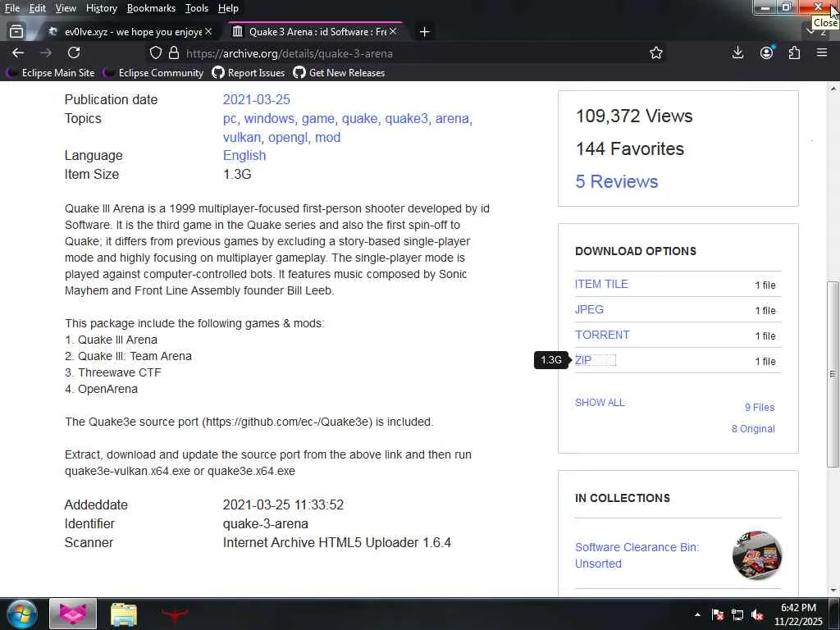Open the browser hamburger menu
The height and width of the screenshot is (630, 840).
pos(822,52)
